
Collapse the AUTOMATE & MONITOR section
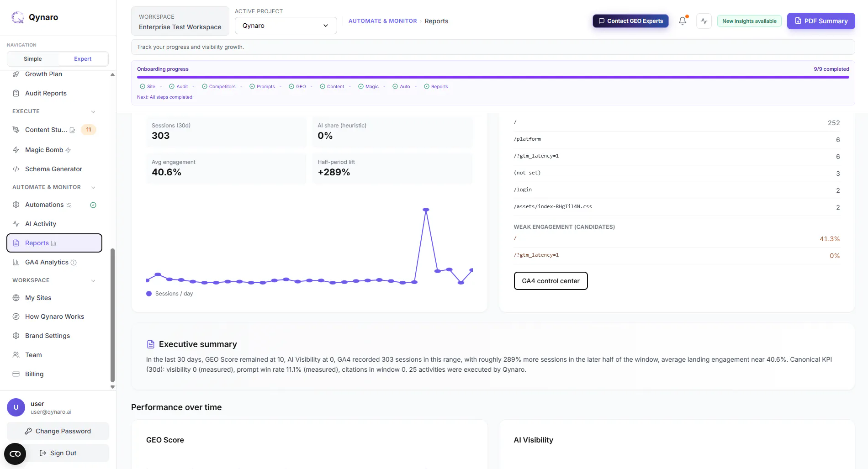(93, 187)
